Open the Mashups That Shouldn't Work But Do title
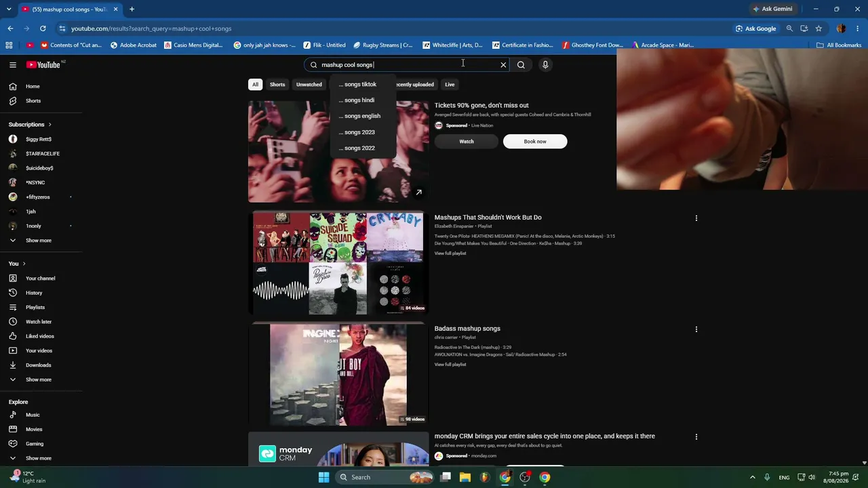868x488 pixels. click(488, 218)
